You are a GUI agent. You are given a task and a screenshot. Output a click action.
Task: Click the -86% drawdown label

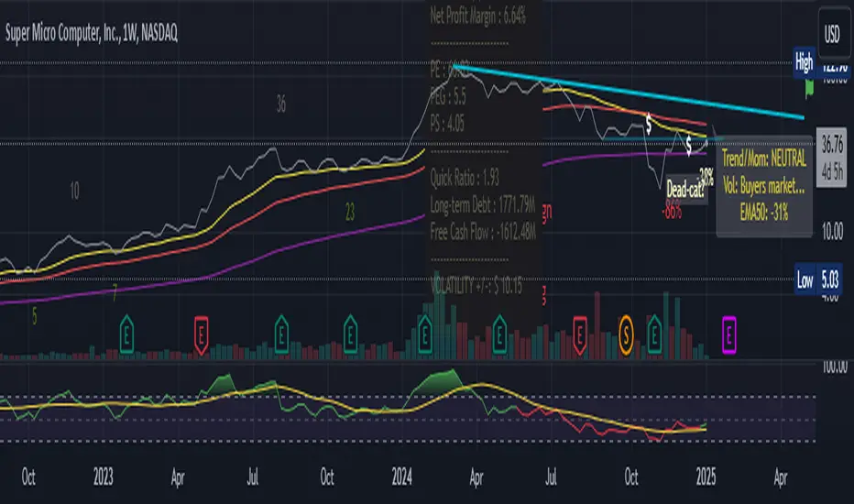(x=672, y=211)
